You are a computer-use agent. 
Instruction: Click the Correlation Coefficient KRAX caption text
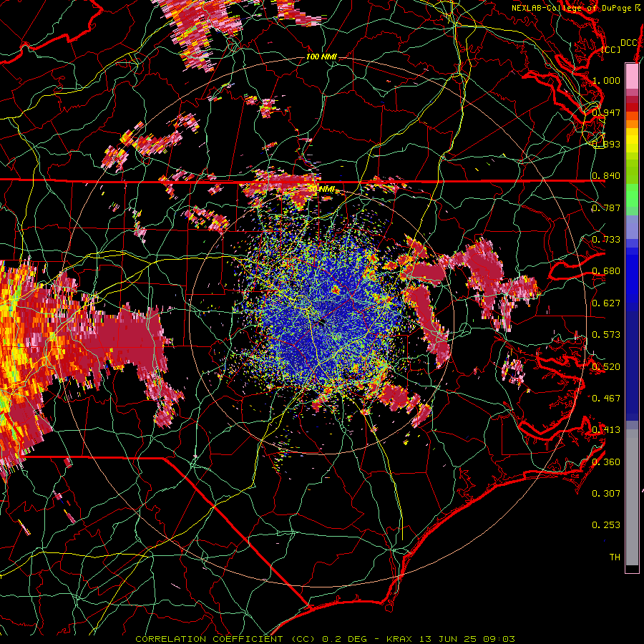point(325,639)
